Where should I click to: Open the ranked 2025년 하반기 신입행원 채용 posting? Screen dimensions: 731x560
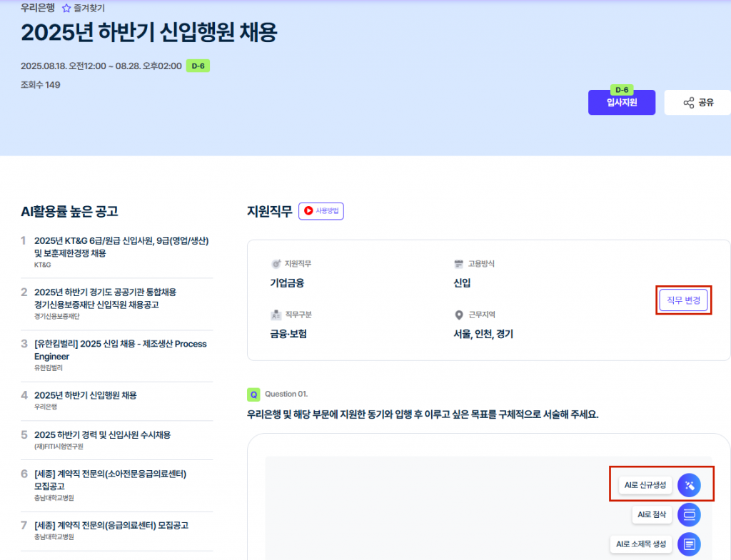pyautogui.click(x=86, y=395)
